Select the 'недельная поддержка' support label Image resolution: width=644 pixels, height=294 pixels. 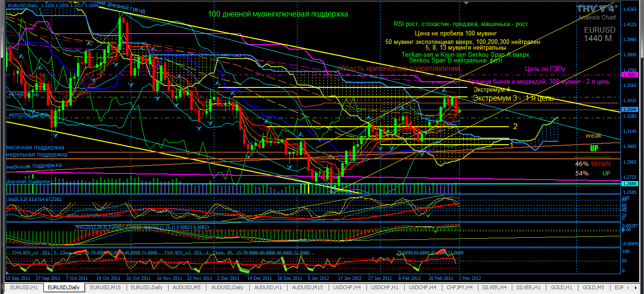pos(36,154)
